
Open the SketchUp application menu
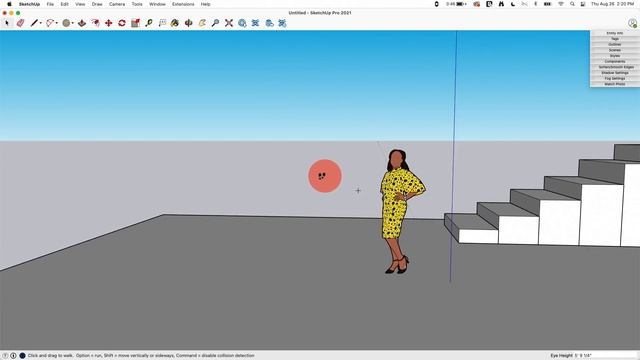29,4
